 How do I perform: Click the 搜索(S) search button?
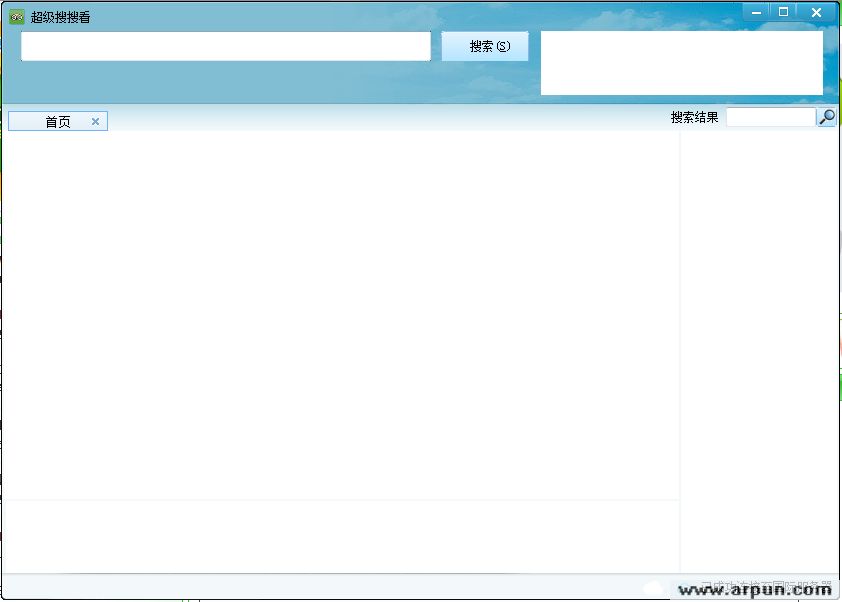(x=485, y=46)
